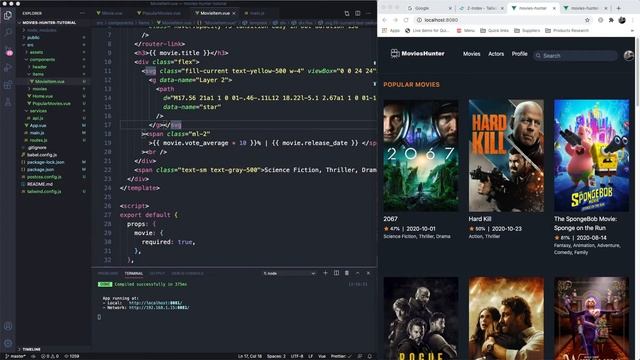This screenshot has width=640, height=360.
Task: Open Movies link in MoviesHunter navbar
Action: [x=471, y=54]
